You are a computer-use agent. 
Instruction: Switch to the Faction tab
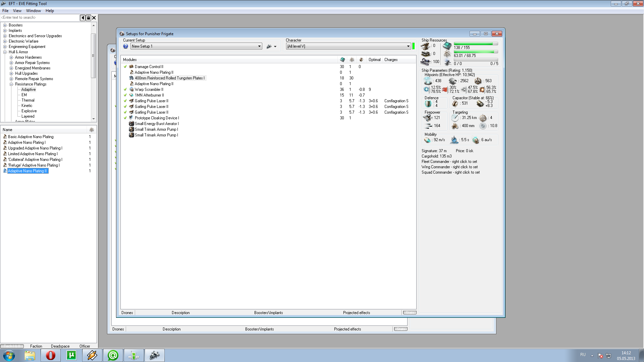[x=36, y=346]
